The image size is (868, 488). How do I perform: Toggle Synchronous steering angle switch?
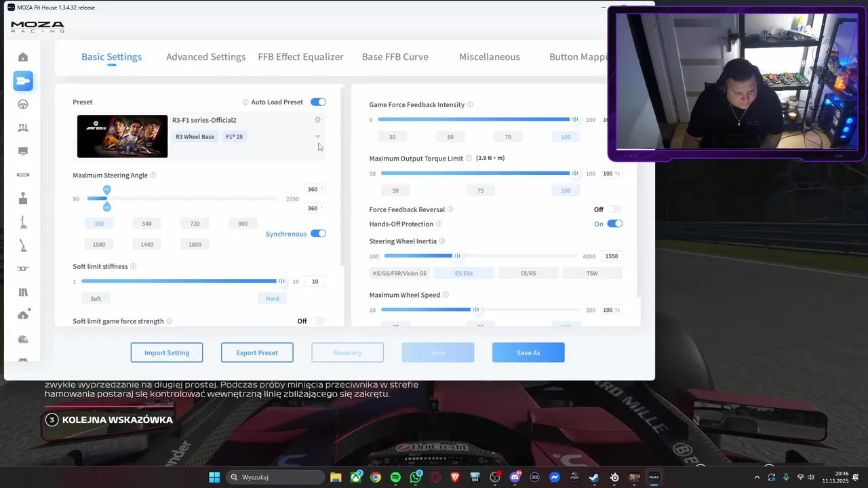[318, 234]
